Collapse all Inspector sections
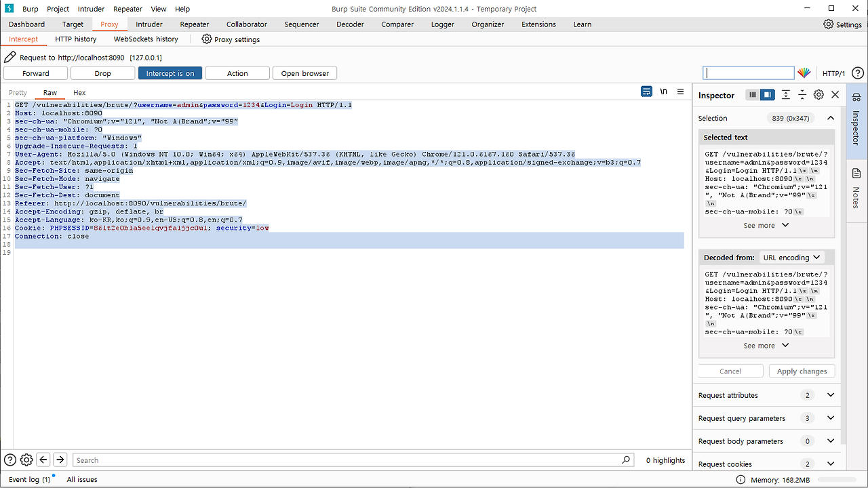This screenshot has height=488, width=868. (x=802, y=95)
